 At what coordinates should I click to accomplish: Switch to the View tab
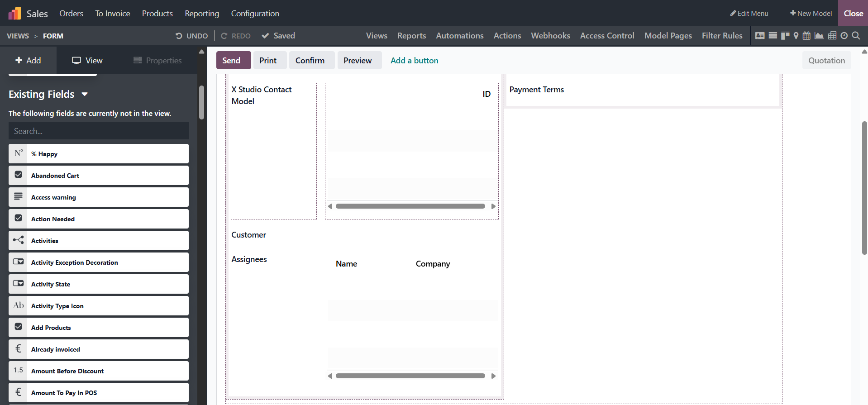87,61
